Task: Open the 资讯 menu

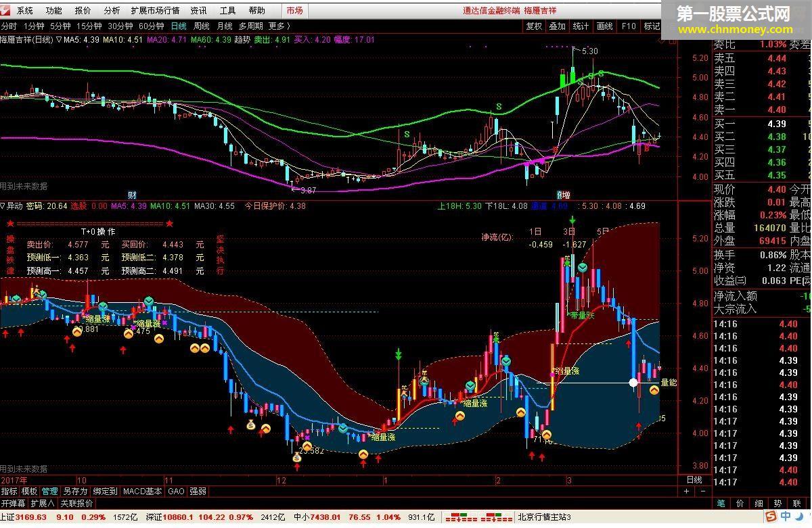Action: tap(198, 11)
